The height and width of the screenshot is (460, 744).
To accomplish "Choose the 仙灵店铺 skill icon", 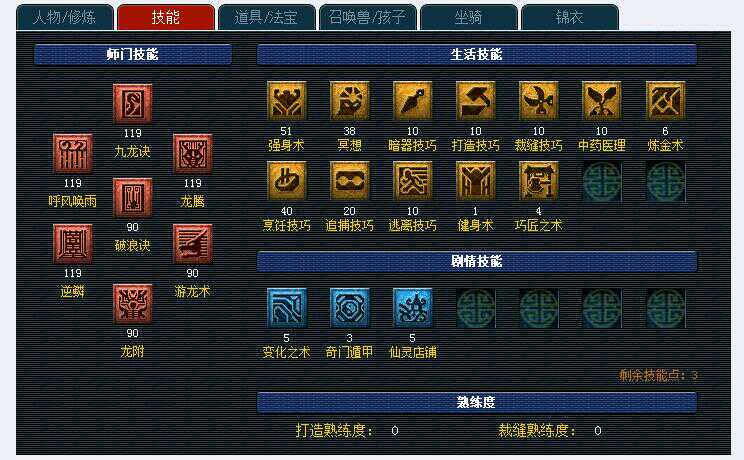I will click(412, 308).
